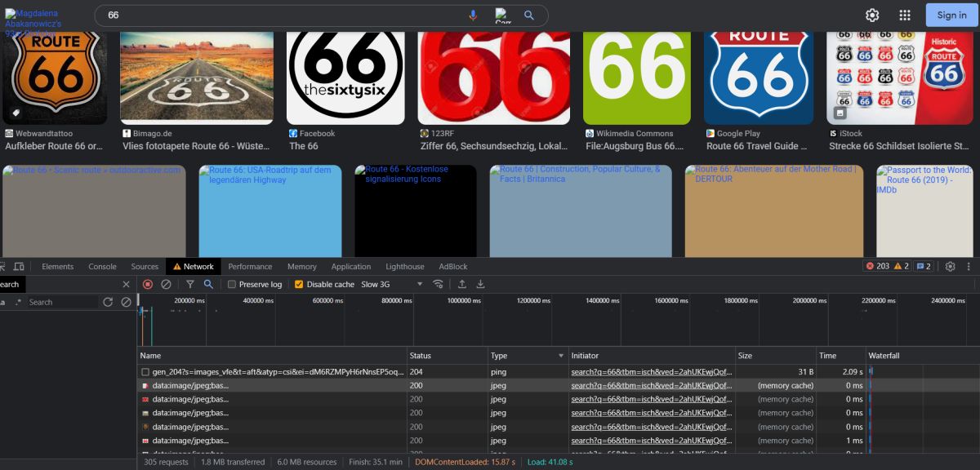Click the search by image icon

(x=502, y=16)
